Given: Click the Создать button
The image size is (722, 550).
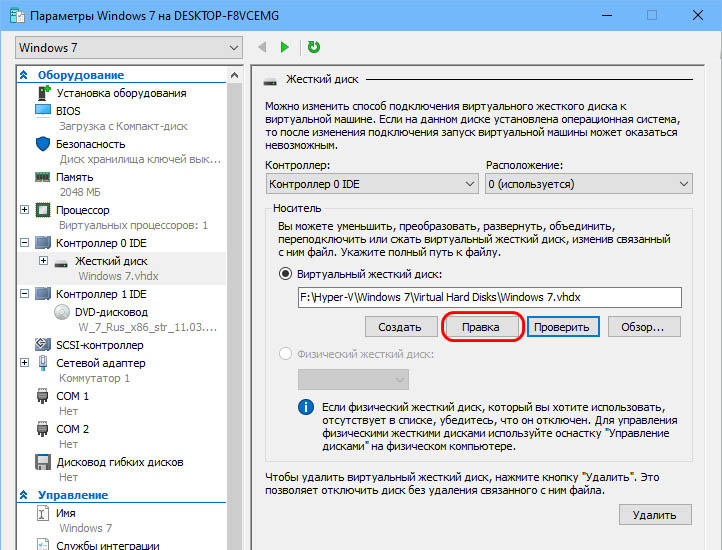Looking at the screenshot, I should pyautogui.click(x=401, y=327).
